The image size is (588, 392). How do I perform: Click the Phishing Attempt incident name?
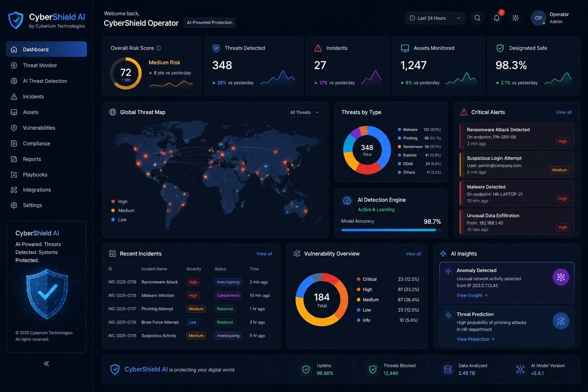point(157,309)
